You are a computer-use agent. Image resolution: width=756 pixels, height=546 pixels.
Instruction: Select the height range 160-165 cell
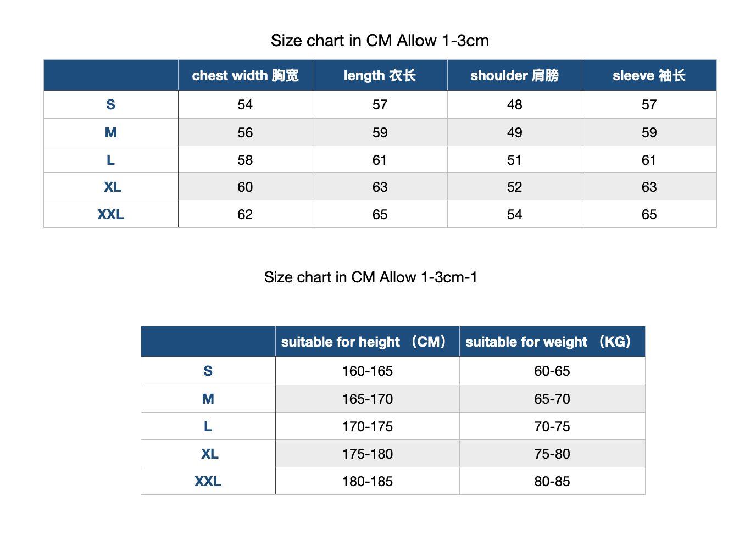pos(367,371)
